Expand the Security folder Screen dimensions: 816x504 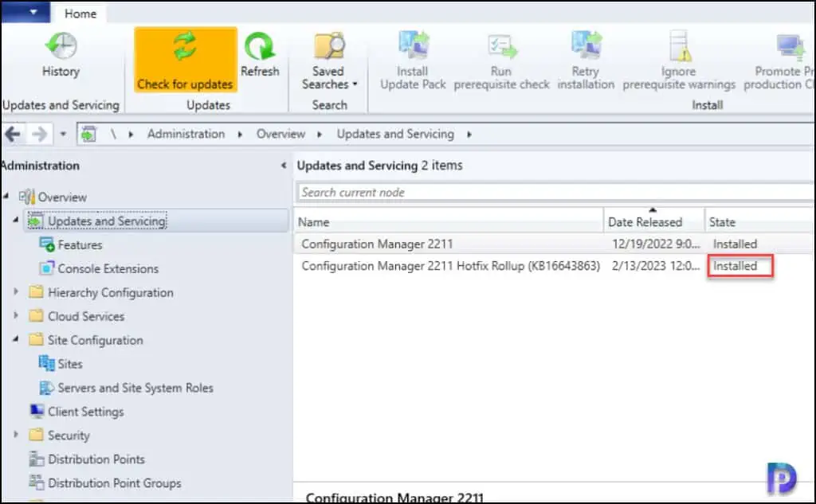(16, 434)
